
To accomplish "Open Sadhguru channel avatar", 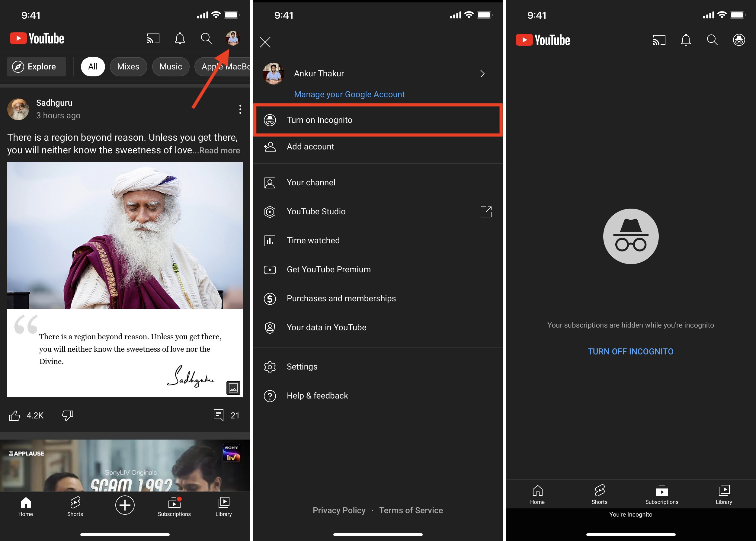I will 18,109.
